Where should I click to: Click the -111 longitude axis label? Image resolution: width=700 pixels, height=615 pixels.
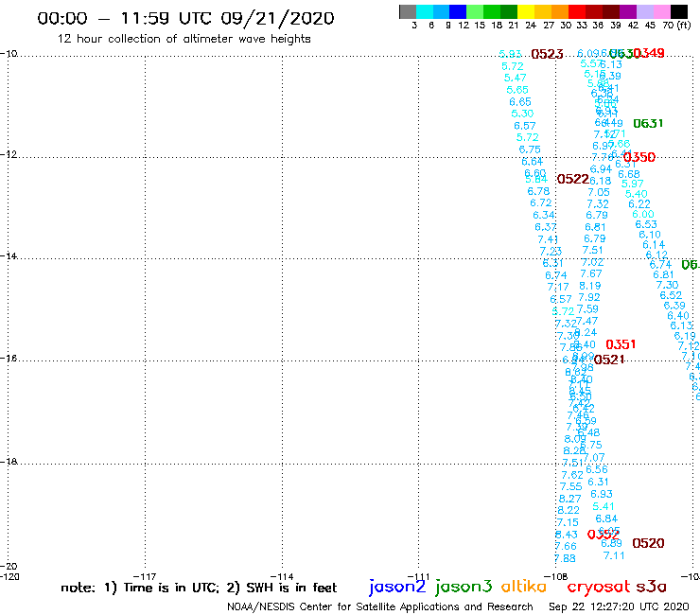pos(419,576)
